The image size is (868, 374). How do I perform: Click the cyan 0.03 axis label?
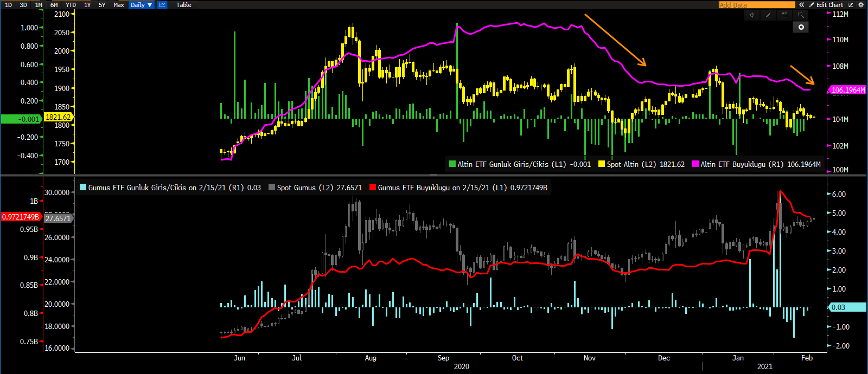click(x=848, y=307)
